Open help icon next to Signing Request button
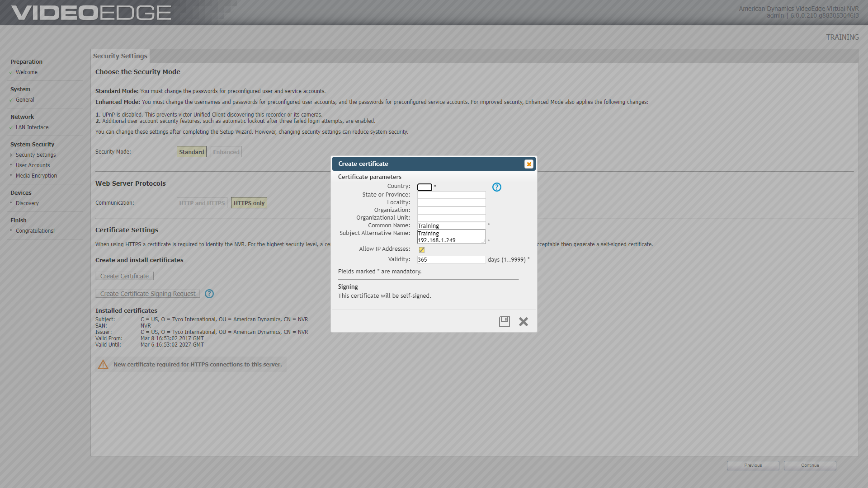Image resolution: width=868 pixels, height=488 pixels. point(209,294)
